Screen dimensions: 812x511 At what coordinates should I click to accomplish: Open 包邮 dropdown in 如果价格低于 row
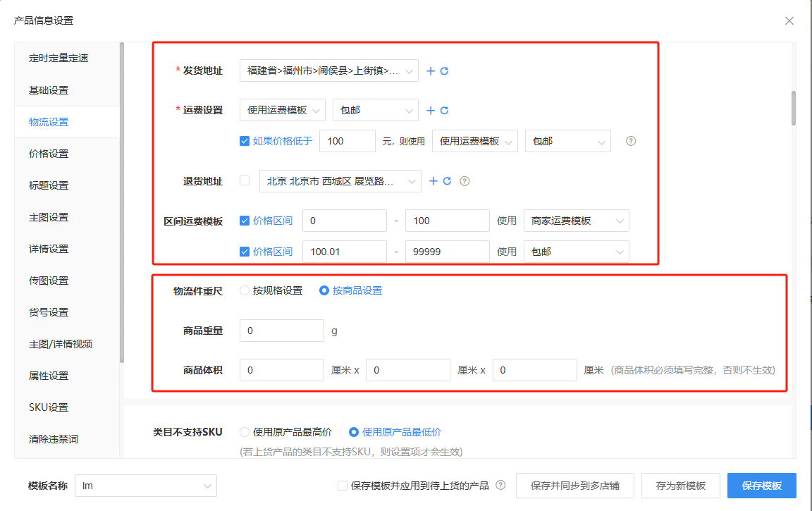point(568,141)
